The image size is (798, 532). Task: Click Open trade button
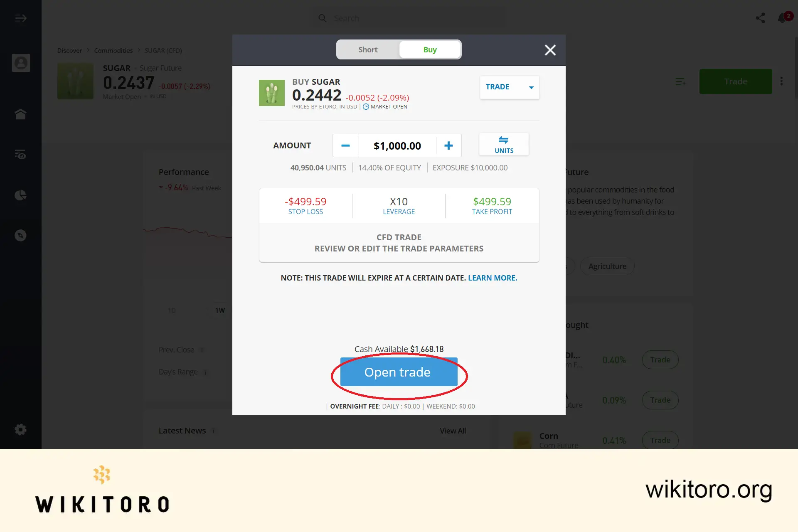397,372
